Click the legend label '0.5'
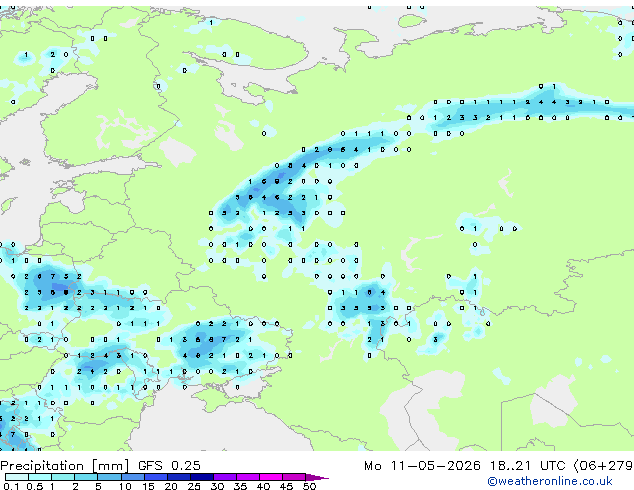 [x=35, y=486]
